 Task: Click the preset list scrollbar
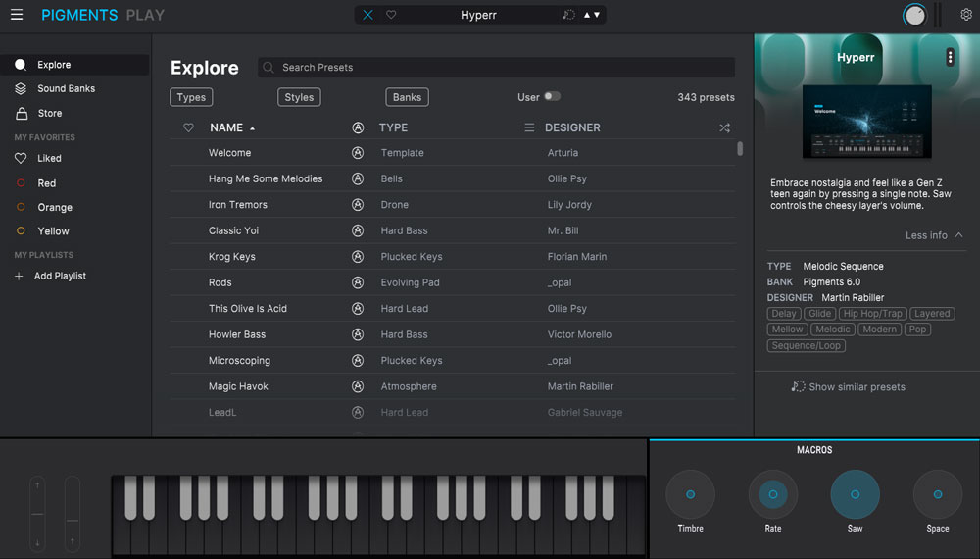click(740, 149)
